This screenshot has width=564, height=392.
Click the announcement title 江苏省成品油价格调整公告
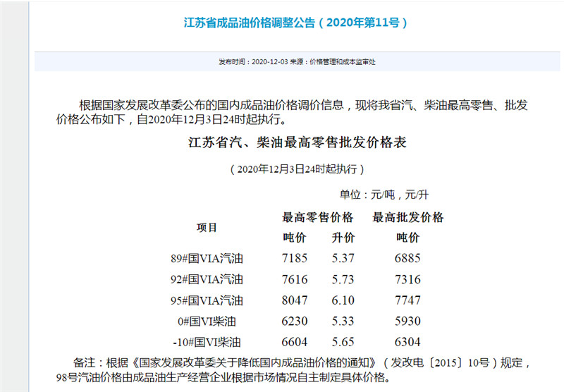point(295,23)
